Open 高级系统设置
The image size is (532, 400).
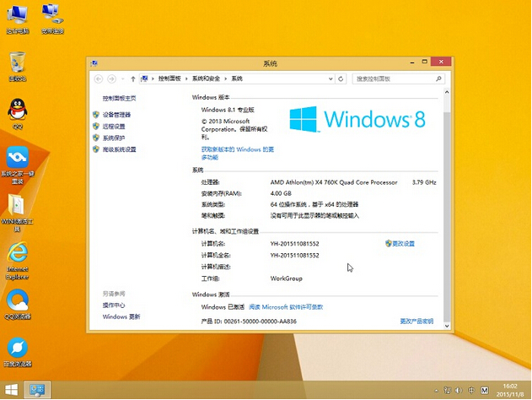click(x=119, y=149)
